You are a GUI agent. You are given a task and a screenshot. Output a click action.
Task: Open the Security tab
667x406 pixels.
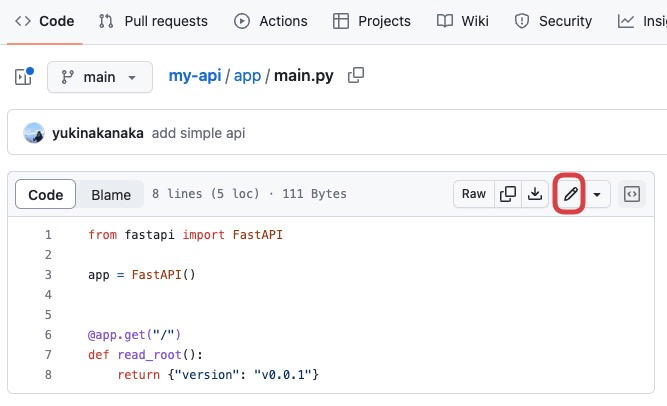(x=553, y=21)
